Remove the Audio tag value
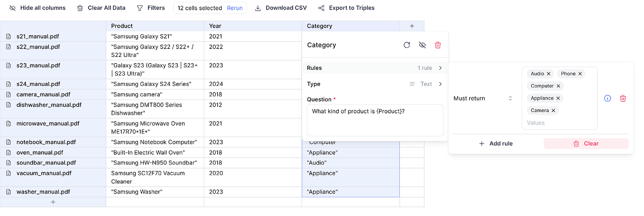 (x=549, y=74)
